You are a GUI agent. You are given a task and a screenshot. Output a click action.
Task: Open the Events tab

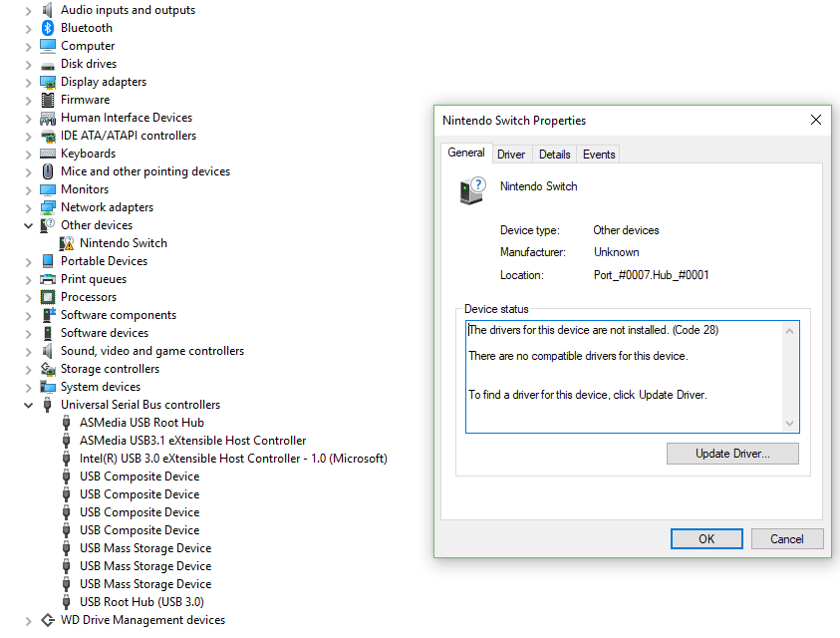[x=599, y=155]
